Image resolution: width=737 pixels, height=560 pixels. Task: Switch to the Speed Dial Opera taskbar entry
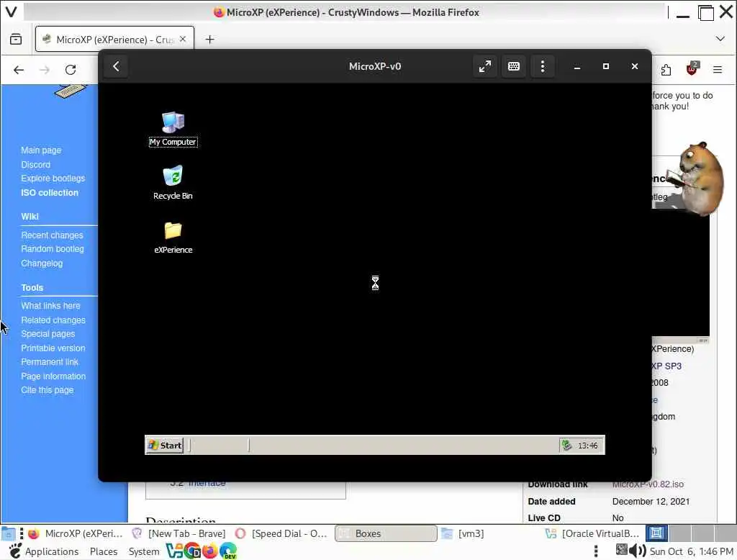click(x=281, y=533)
